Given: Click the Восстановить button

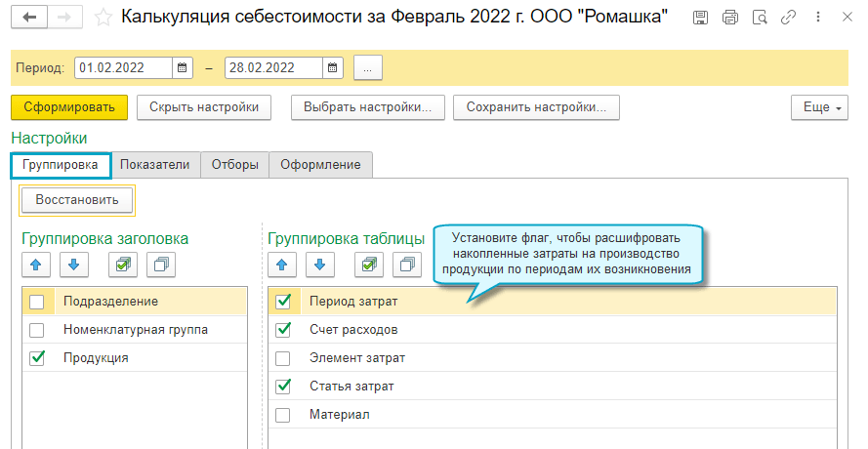Looking at the screenshot, I should coord(77,200).
